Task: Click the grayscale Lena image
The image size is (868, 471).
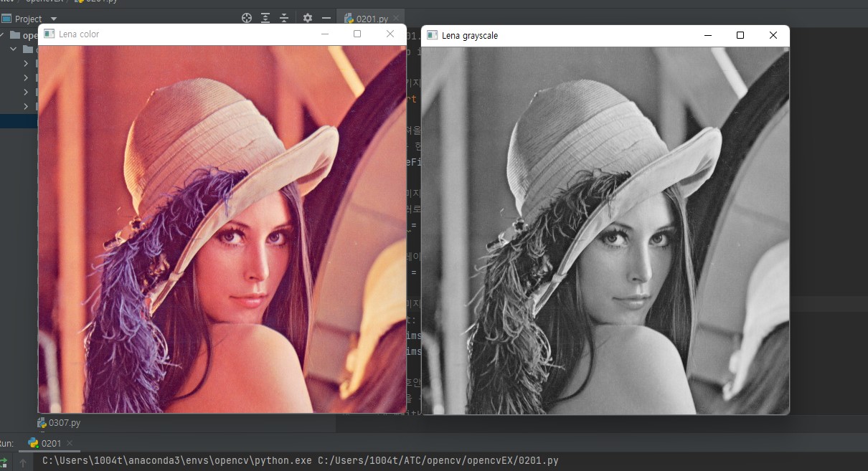Action: click(605, 231)
